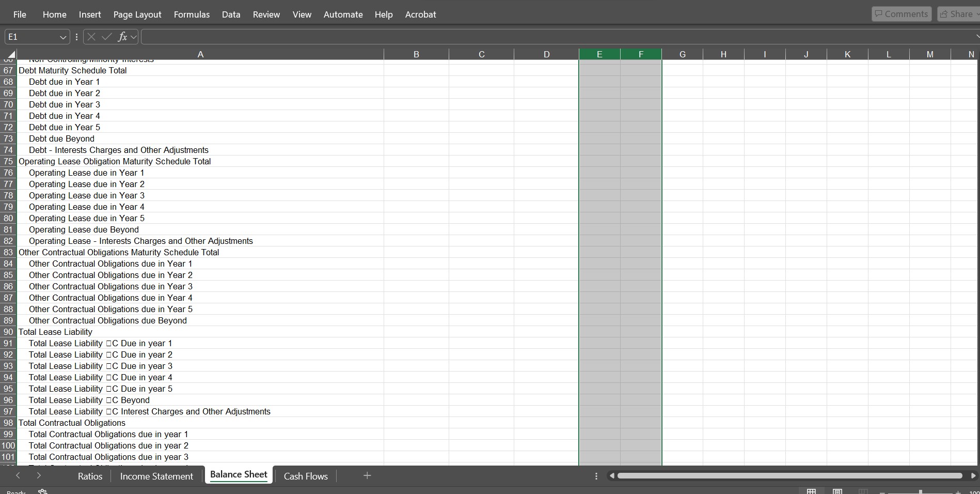This screenshot has width=980, height=494.
Task: Select column K header
Action: coord(847,54)
